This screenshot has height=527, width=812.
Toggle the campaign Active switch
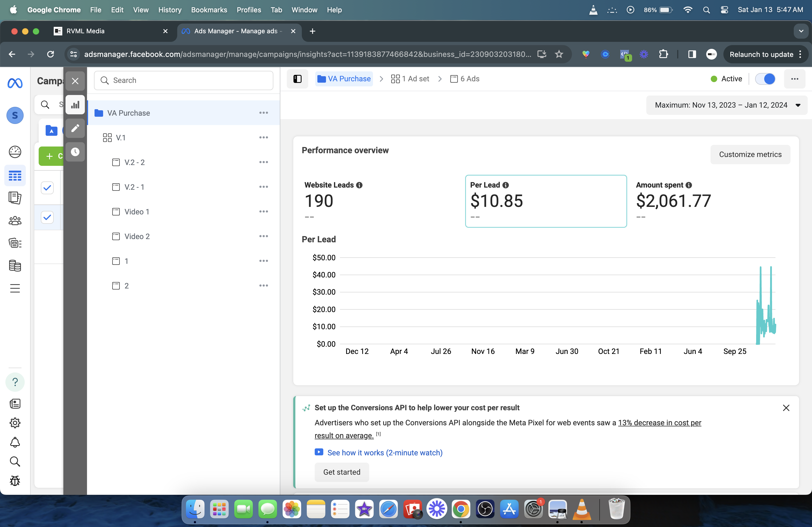pyautogui.click(x=765, y=79)
